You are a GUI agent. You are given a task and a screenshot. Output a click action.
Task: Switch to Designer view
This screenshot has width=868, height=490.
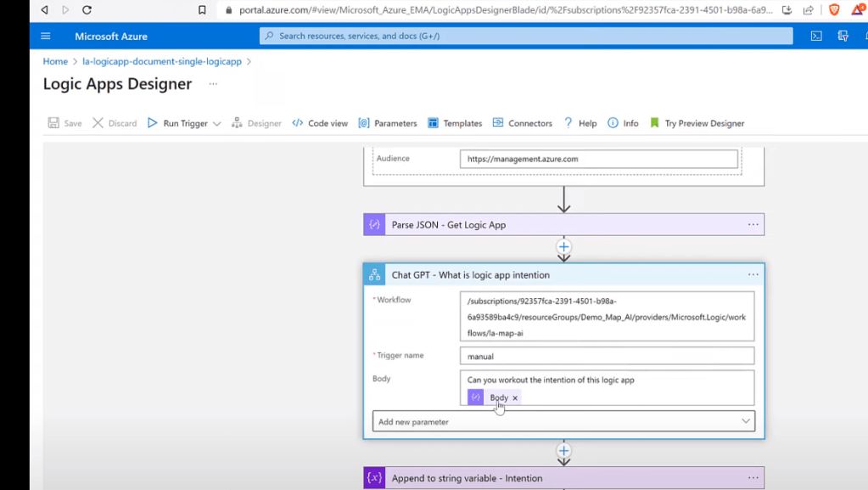point(257,123)
